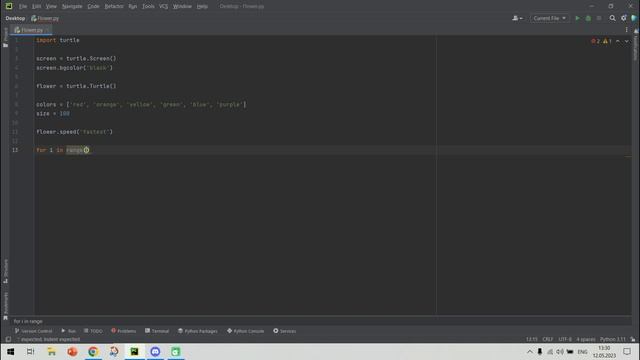
Task: Click the size = 100 value
Action: 64,113
